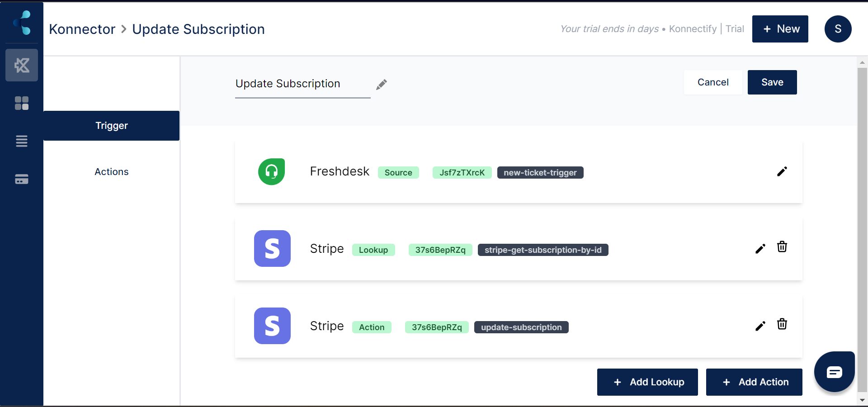
Task: Switch to the Trigger tab
Action: [x=111, y=126]
